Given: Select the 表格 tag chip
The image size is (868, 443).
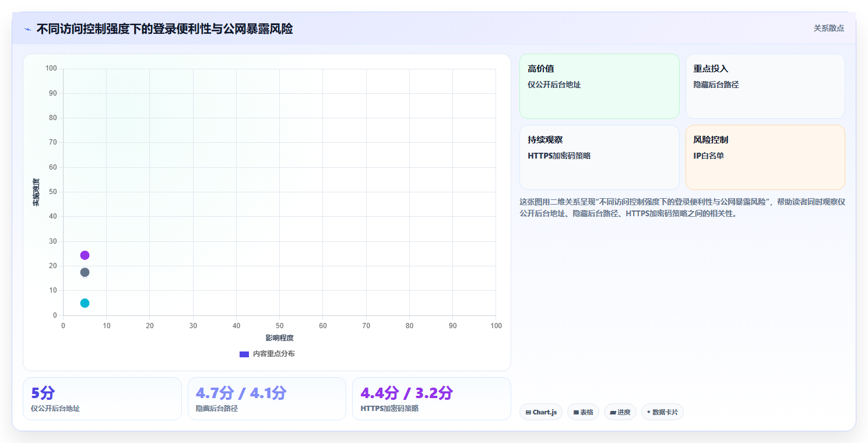Looking at the screenshot, I should point(583,412).
